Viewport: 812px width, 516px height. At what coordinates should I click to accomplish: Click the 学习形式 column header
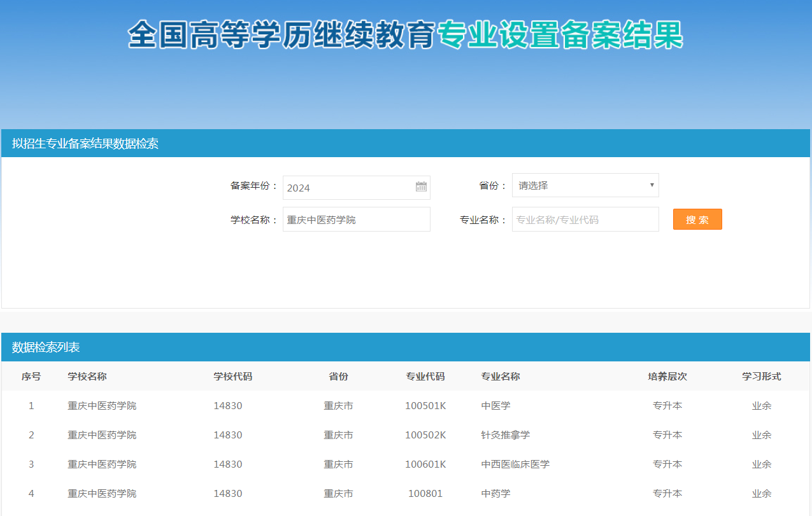click(x=761, y=377)
